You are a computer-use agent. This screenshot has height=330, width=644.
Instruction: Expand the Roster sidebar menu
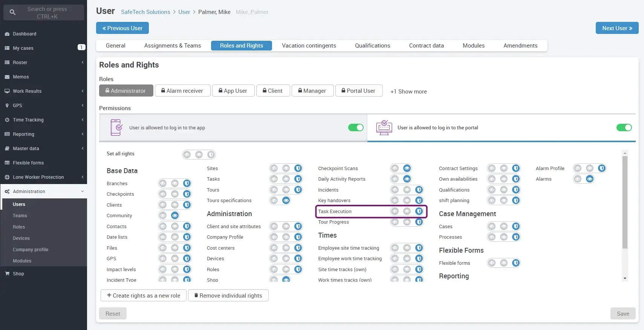tap(43, 63)
